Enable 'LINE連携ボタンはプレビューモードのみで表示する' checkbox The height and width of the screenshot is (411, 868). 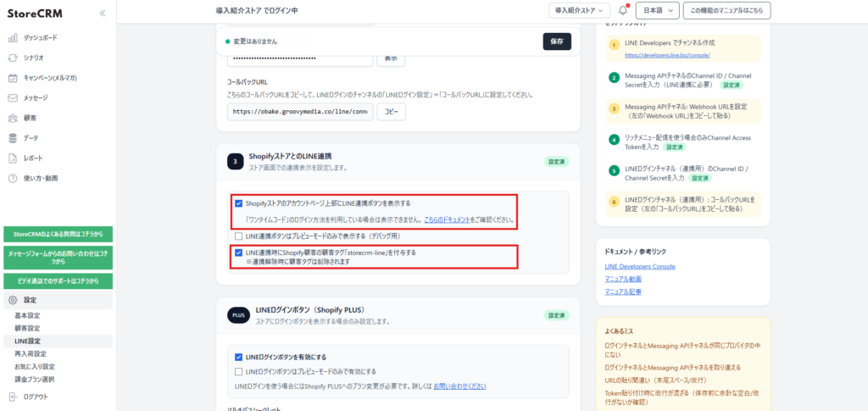[239, 236]
